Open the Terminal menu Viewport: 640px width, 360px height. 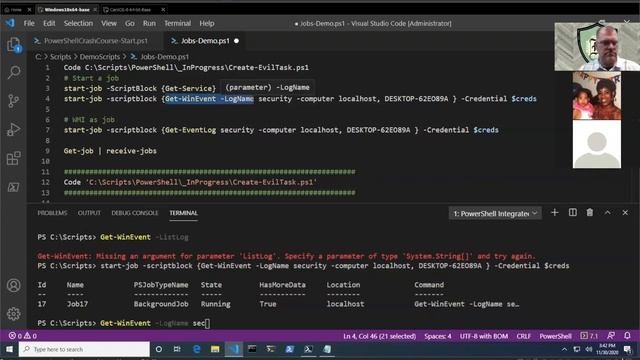coord(177,23)
